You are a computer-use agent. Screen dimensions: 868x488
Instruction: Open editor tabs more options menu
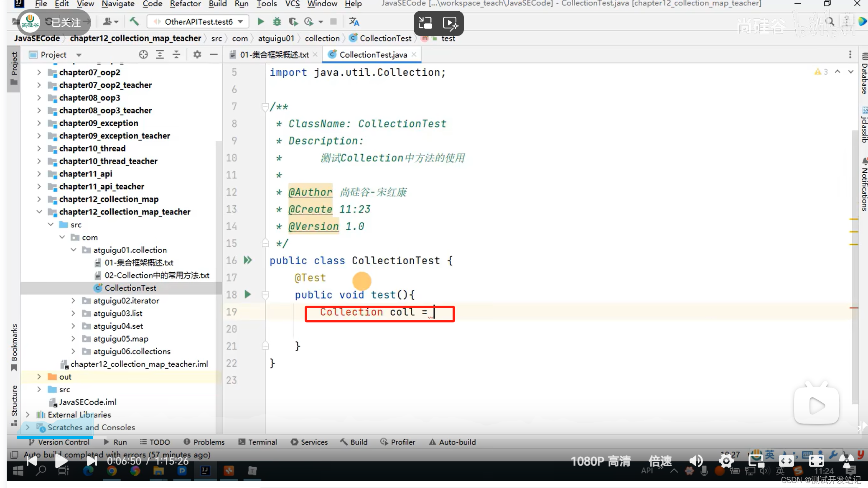click(x=850, y=54)
